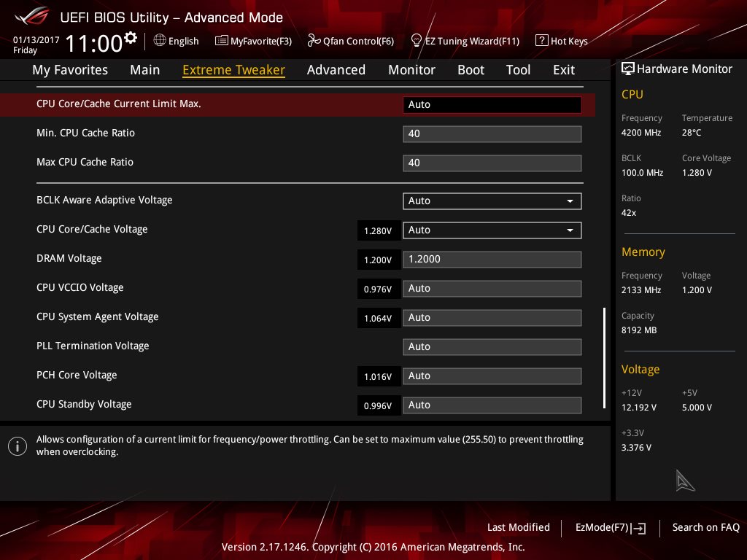
Task: Click the English language button
Action: pyautogui.click(x=177, y=41)
